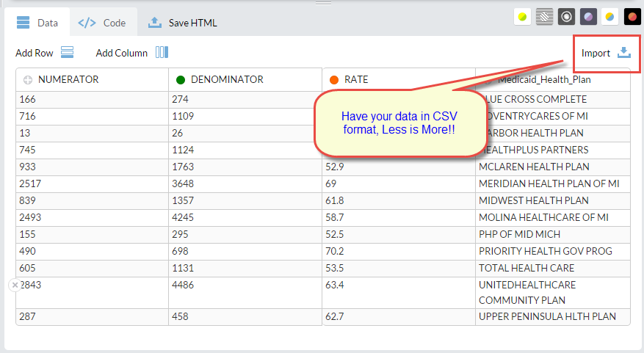This screenshot has width=644, height=353.
Task: Click the Import download icon
Action: tap(624, 52)
